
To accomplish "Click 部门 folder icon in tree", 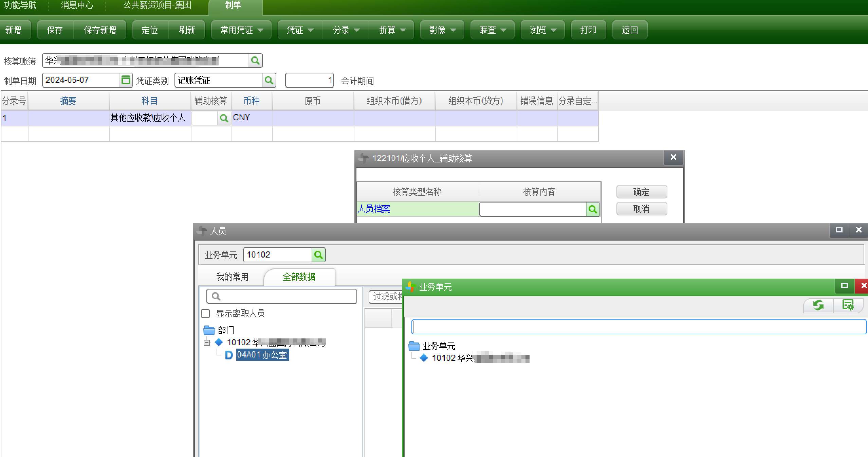I will 209,330.
